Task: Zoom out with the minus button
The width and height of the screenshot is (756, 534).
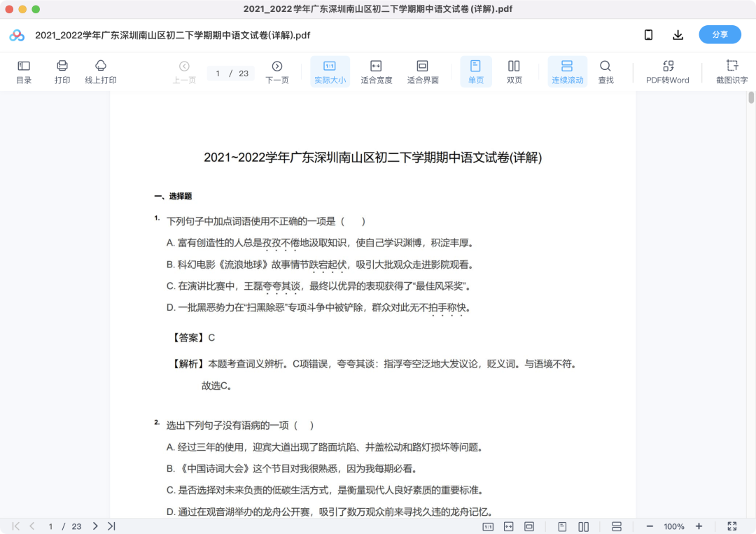Action: click(x=650, y=526)
